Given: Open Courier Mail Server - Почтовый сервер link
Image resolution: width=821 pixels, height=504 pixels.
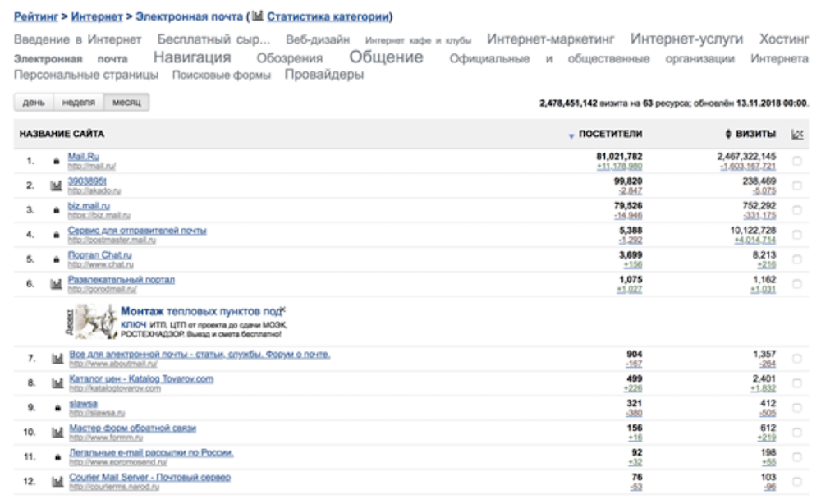Looking at the screenshot, I should tap(149, 477).
